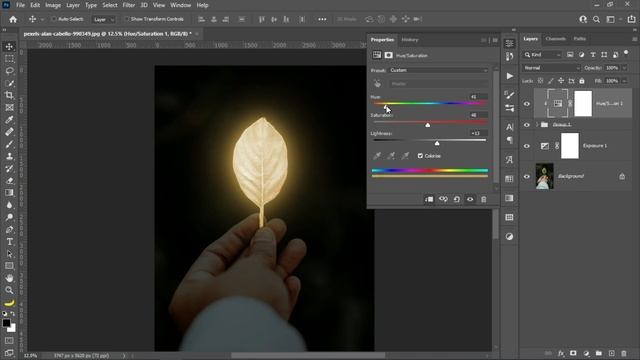
Task: Toggle Show Transform Controls checkbox
Action: pyautogui.click(x=127, y=19)
